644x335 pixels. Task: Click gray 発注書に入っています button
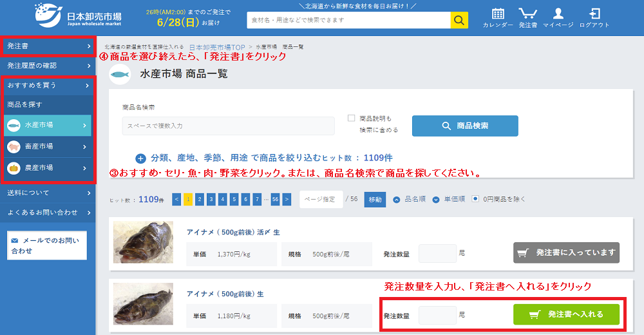(566, 253)
